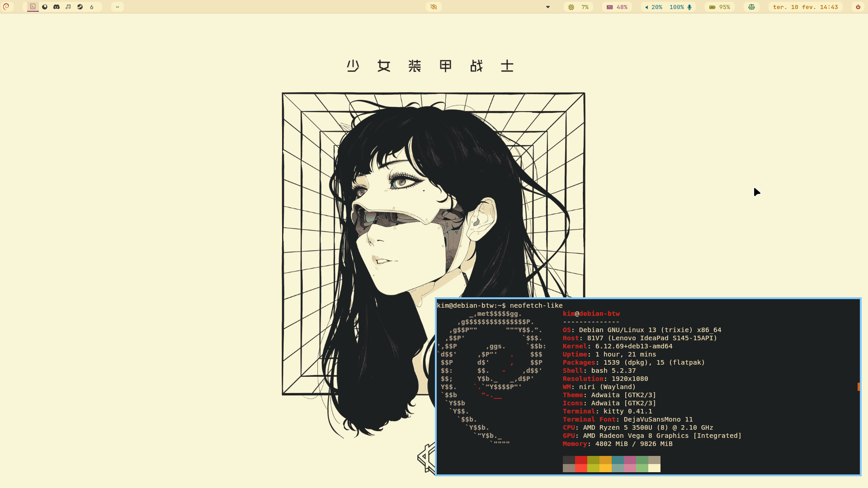
Task: Click the RAM usage 48% indicator
Action: pos(617,7)
